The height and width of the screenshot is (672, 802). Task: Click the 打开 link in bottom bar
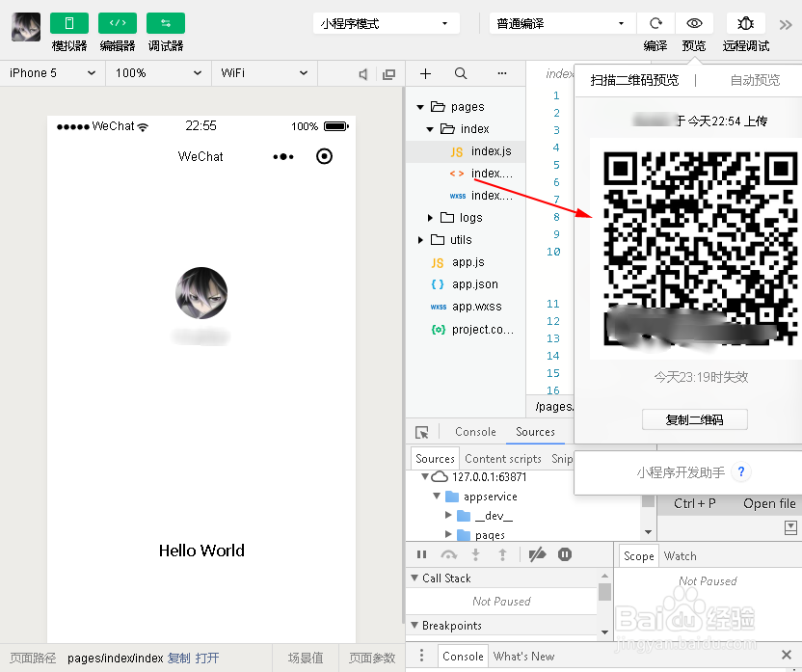(x=207, y=658)
